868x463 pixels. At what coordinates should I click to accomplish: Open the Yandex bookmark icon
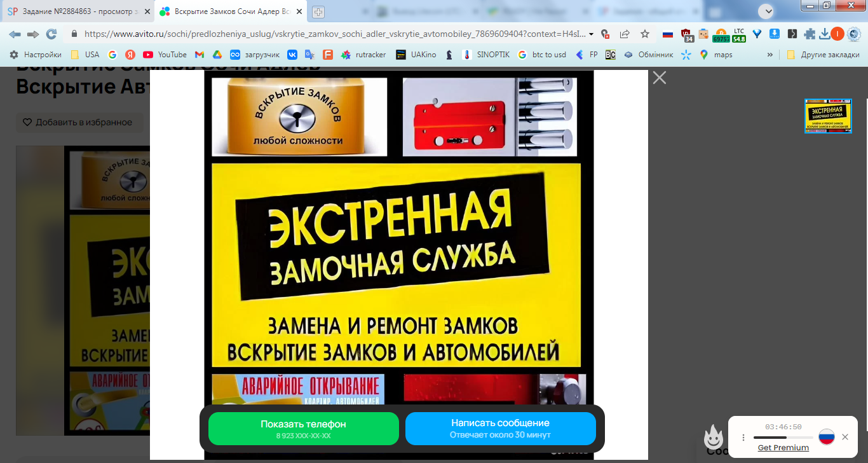click(130, 55)
